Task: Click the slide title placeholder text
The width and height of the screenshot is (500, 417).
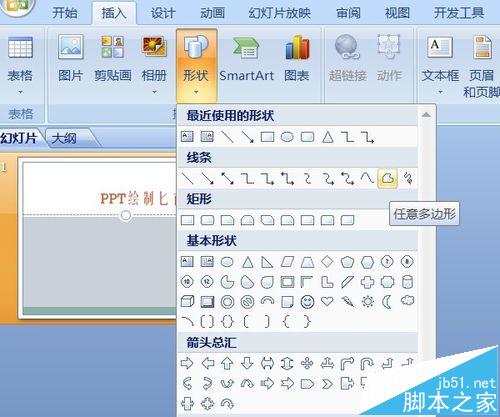Action: click(138, 199)
